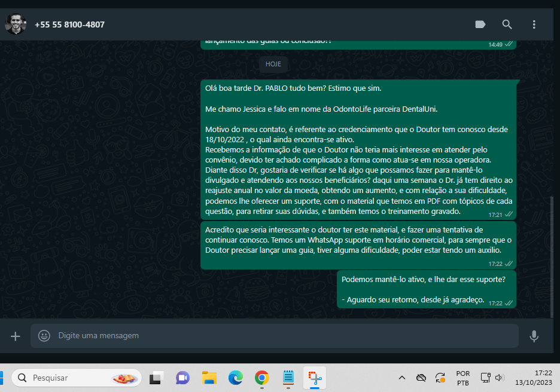Viewport: 560px width, 392px height.
Task: Focus the 'Digite uma mensagem' input field
Action: pos(274,336)
